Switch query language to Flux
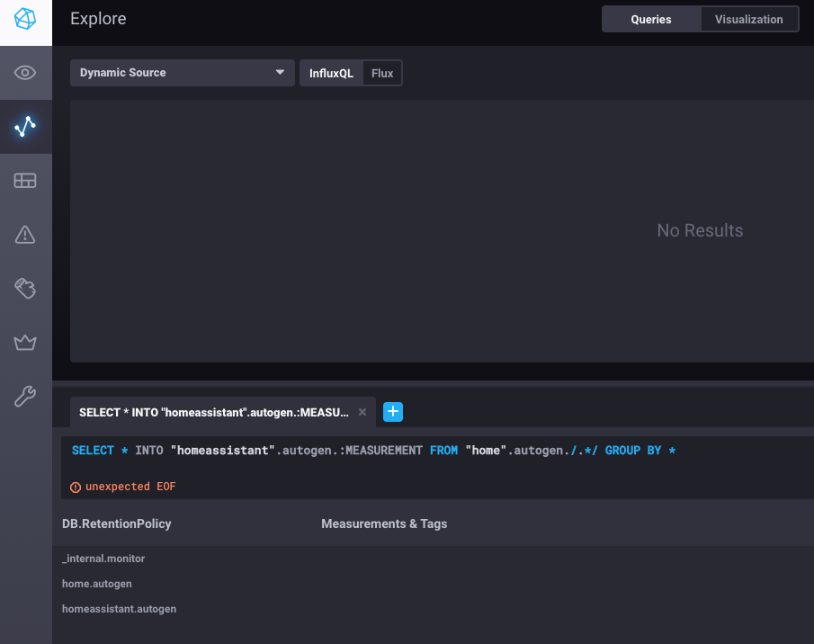 point(382,74)
